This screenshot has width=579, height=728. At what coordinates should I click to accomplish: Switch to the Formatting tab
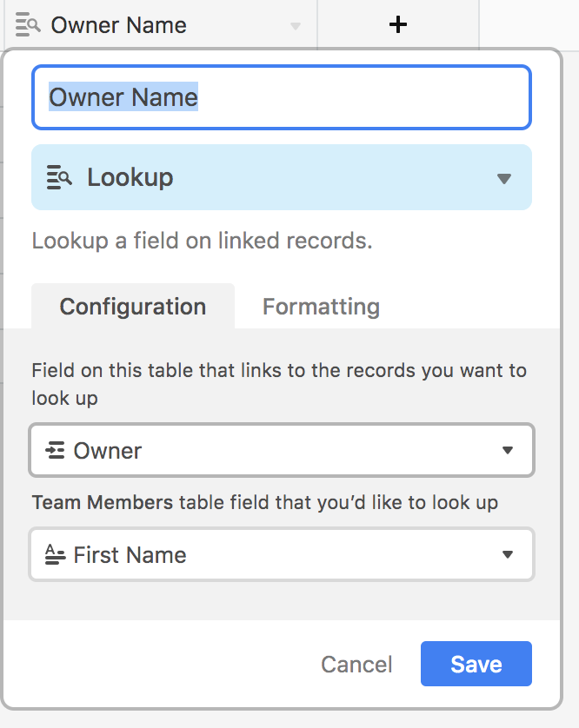321,307
